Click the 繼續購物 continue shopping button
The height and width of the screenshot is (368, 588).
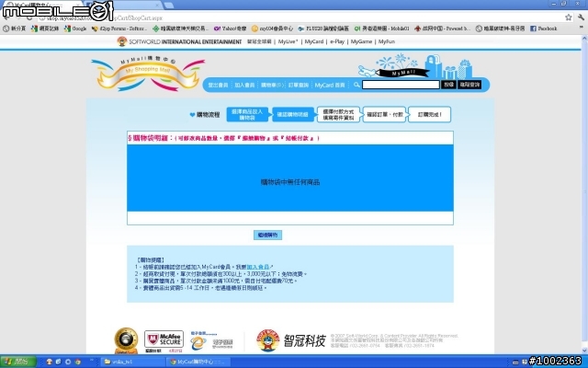(267, 236)
